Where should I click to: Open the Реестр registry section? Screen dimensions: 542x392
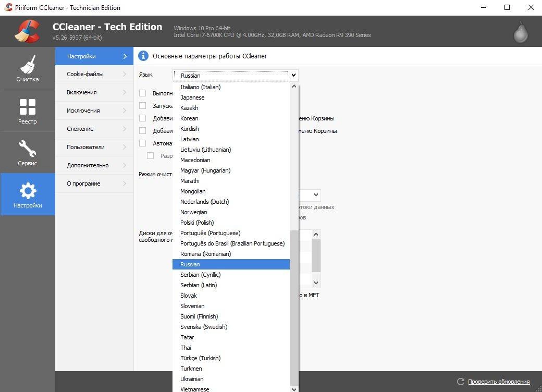[x=27, y=111]
